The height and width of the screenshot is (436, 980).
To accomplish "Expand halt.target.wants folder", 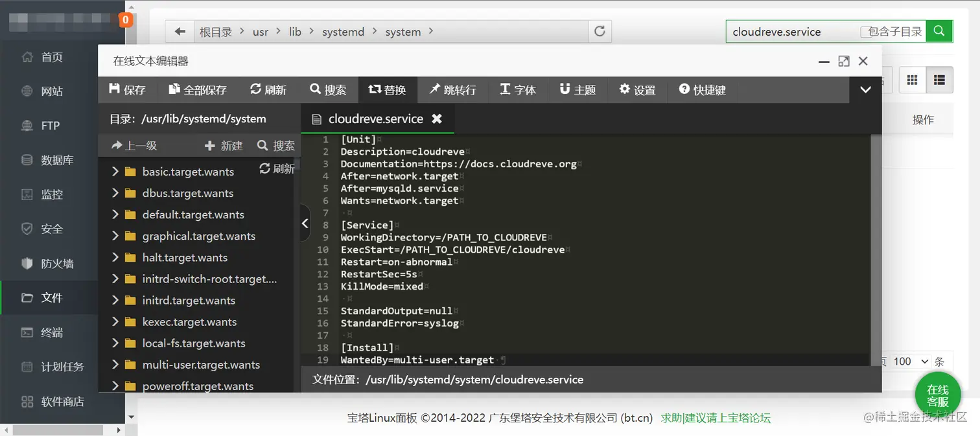I will [115, 257].
